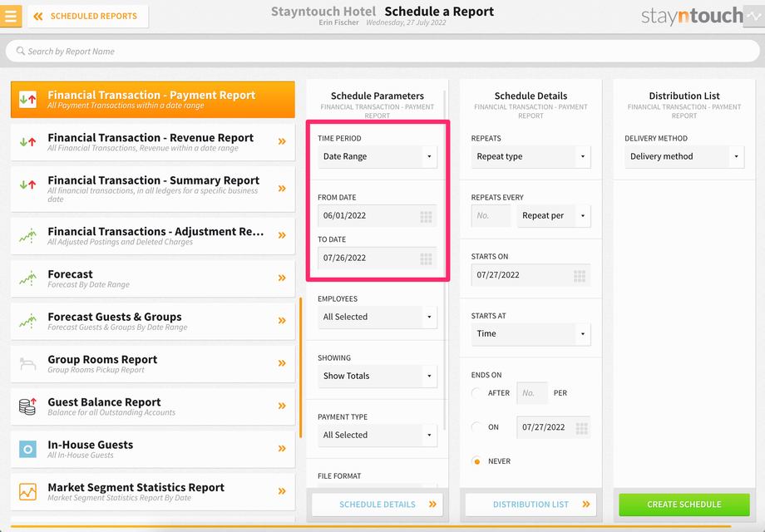Open the Delivery method dropdown
765x532 pixels.
tap(684, 156)
